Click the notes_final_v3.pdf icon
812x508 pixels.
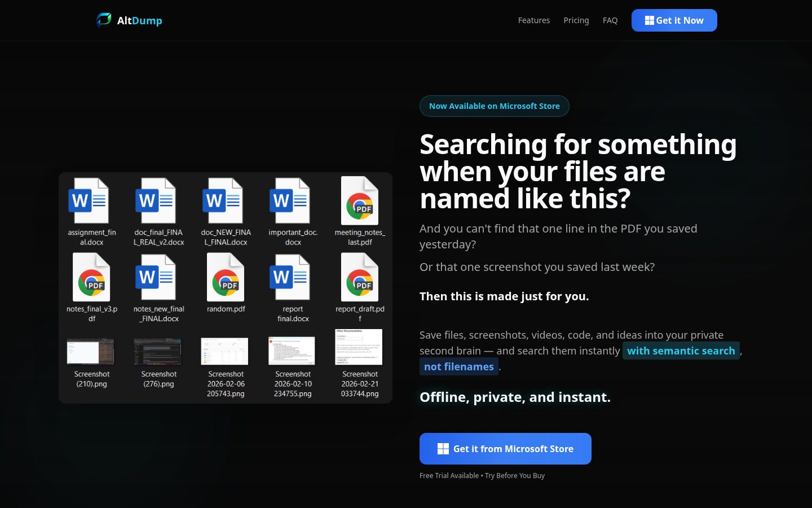pyautogui.click(x=91, y=277)
